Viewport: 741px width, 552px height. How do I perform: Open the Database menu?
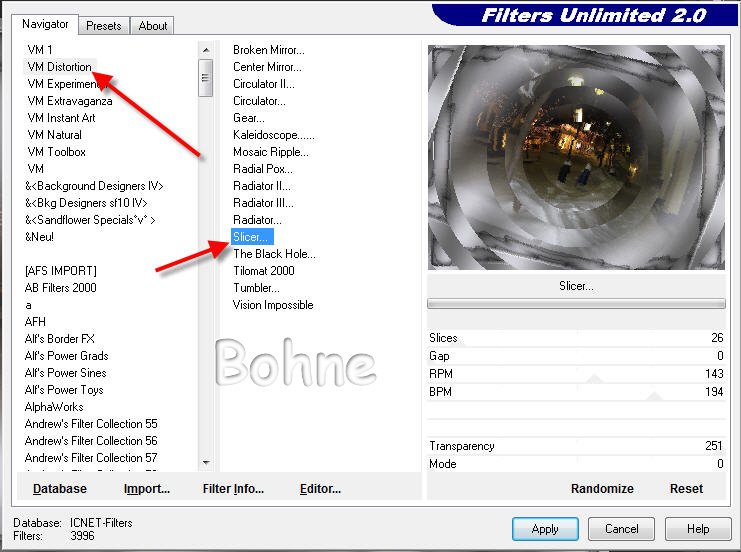tap(60, 489)
